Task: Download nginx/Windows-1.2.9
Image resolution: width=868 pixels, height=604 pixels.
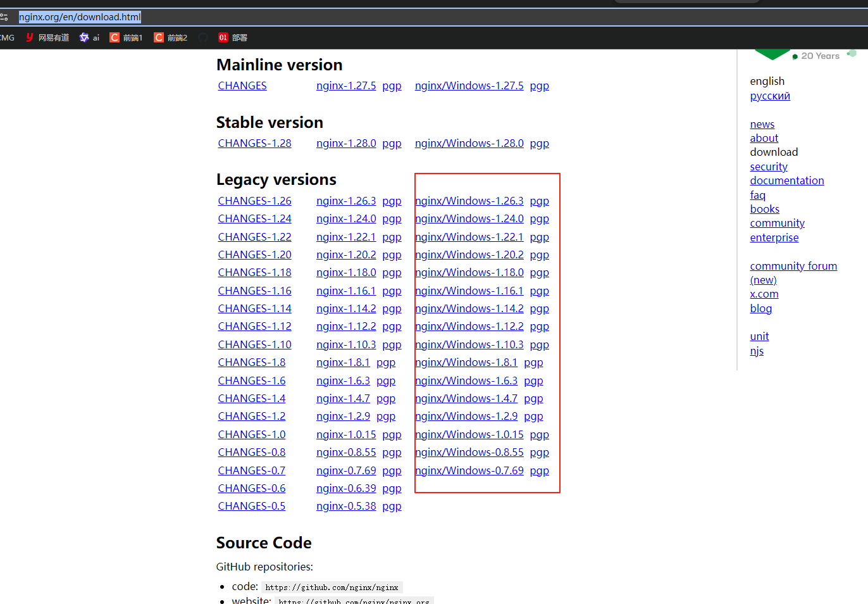Action: coord(466,416)
